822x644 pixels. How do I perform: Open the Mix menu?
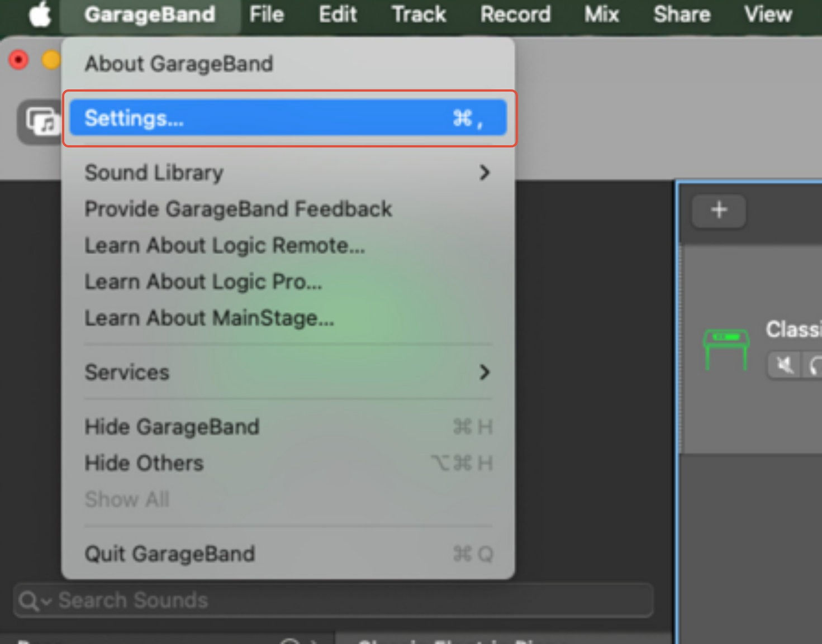(x=601, y=15)
